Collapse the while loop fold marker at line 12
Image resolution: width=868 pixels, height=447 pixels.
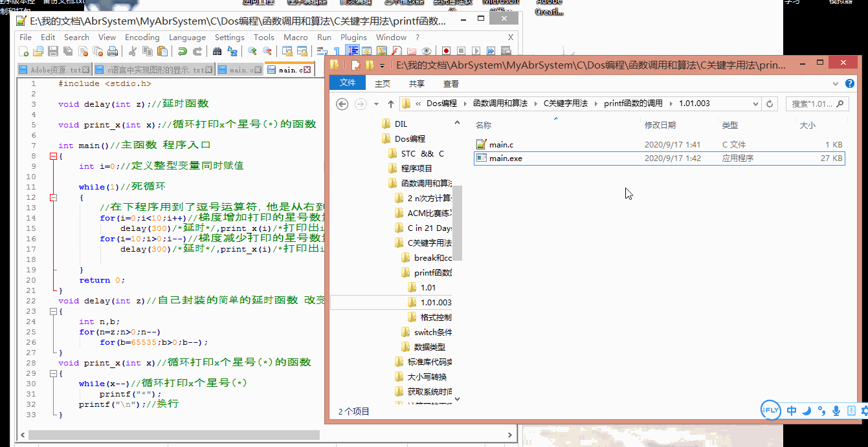click(53, 197)
